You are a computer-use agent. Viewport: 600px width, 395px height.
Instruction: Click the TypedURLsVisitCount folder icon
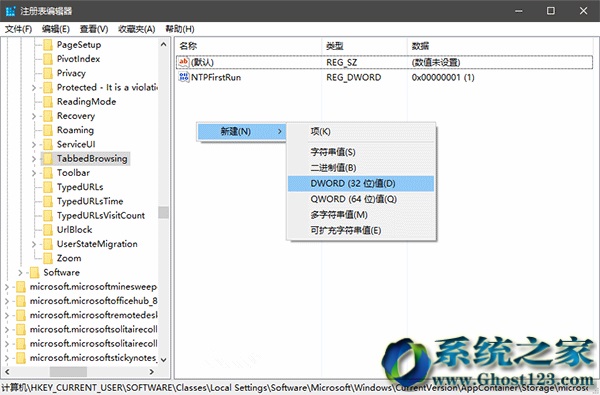(x=48, y=215)
